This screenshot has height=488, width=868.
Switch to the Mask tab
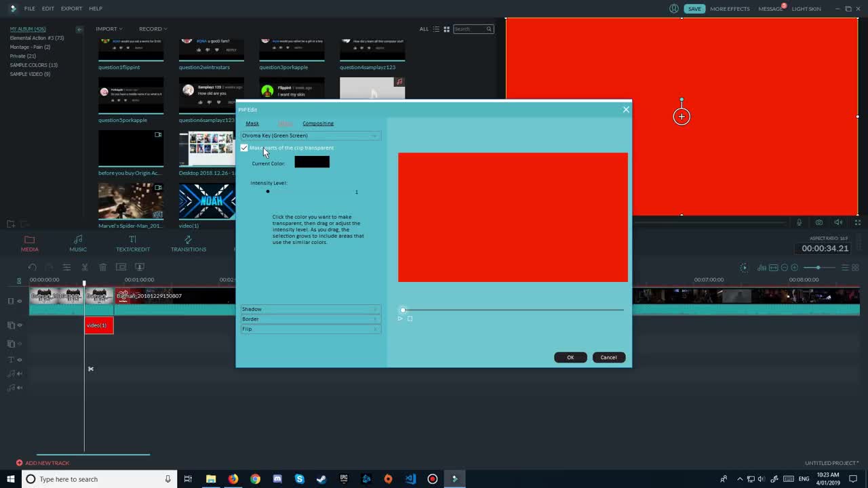tap(252, 123)
